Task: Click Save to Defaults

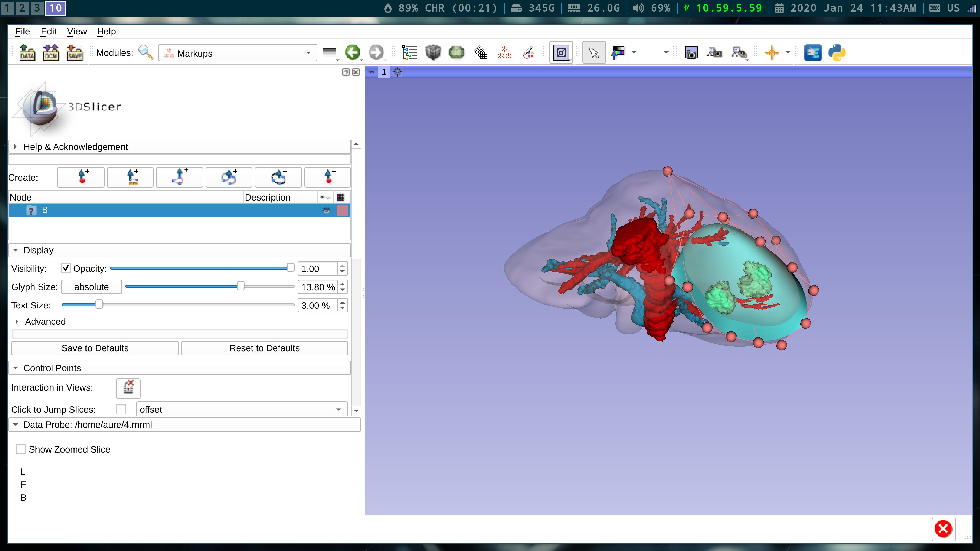Action: pyautogui.click(x=95, y=348)
